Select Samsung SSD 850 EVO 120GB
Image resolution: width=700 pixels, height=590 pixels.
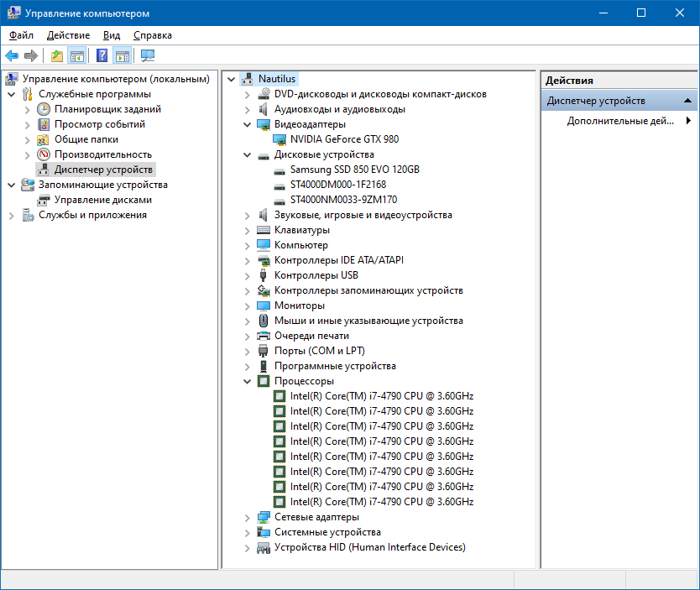354,170
